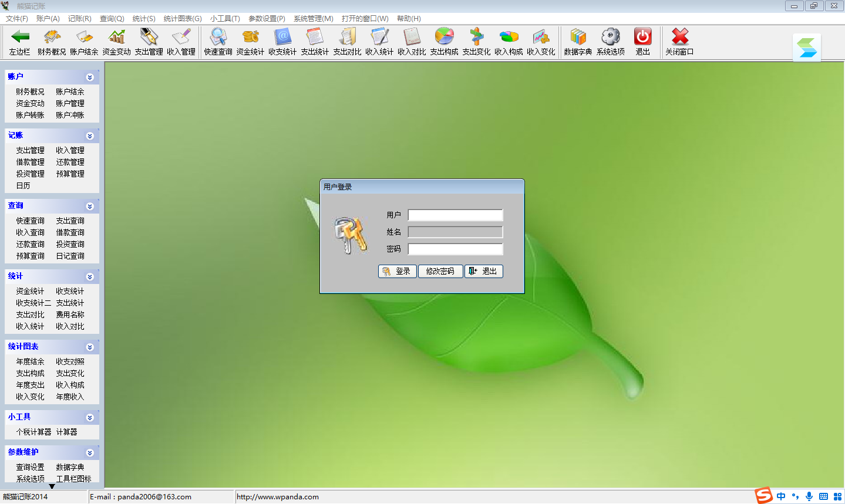The image size is (845, 504).
Task: Open 账户转账 sidebar link
Action: coord(30,115)
